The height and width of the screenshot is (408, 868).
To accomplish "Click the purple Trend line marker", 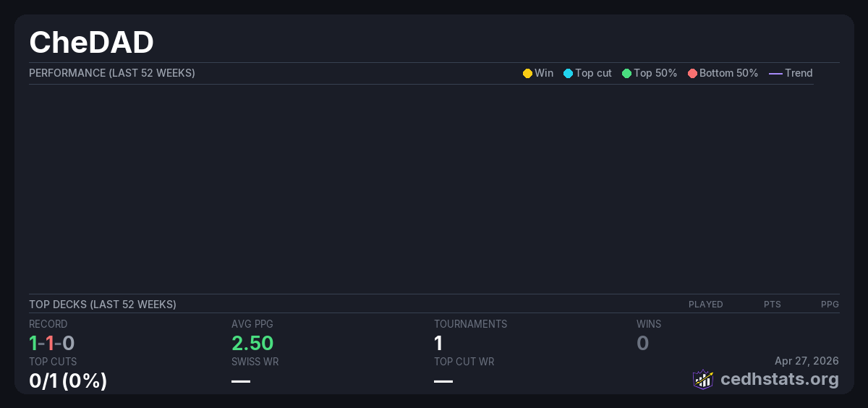I will (775, 73).
